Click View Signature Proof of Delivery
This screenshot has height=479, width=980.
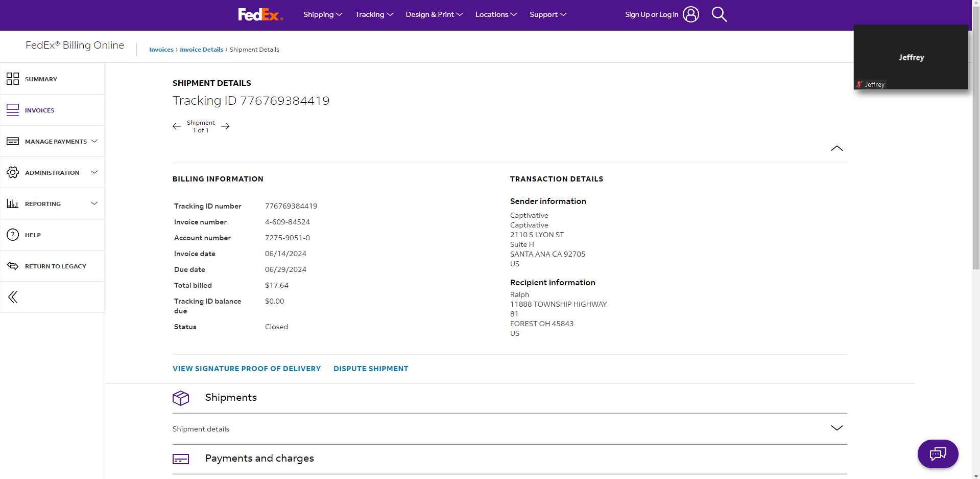[x=247, y=369]
